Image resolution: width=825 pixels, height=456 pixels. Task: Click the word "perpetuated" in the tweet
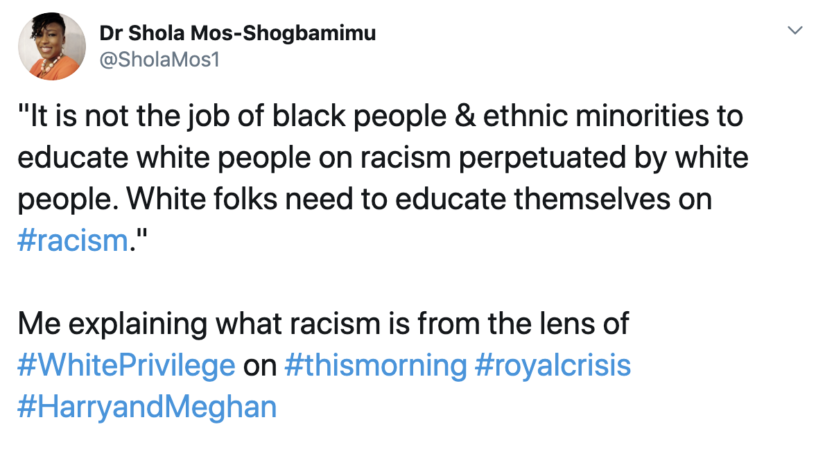pyautogui.click(x=542, y=159)
